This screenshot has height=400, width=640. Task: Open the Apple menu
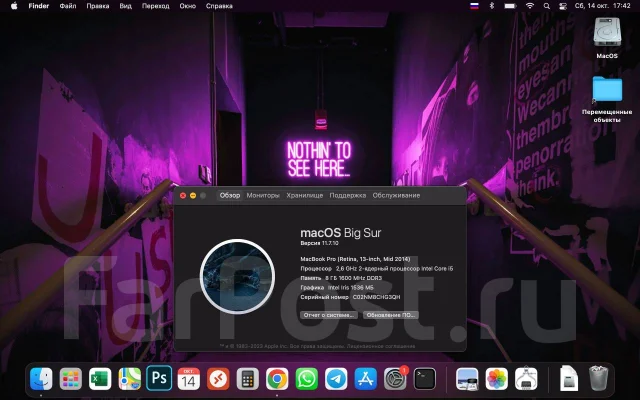14,6
